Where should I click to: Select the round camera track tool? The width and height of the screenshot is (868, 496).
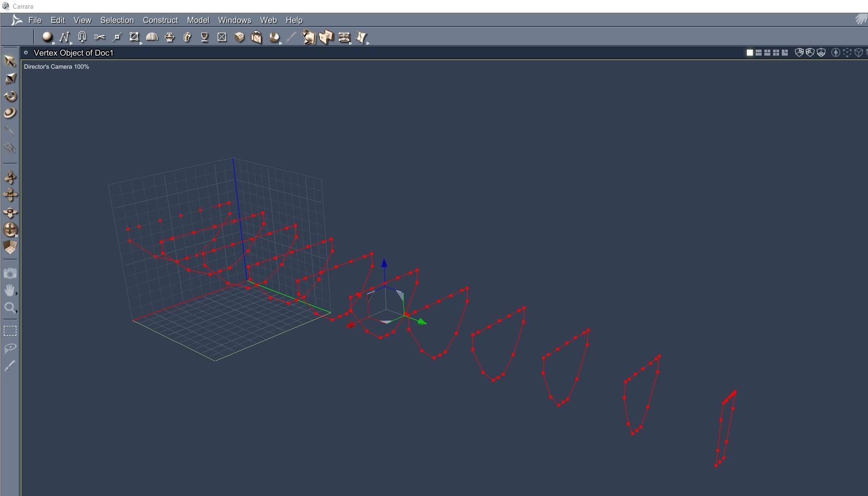point(10,229)
